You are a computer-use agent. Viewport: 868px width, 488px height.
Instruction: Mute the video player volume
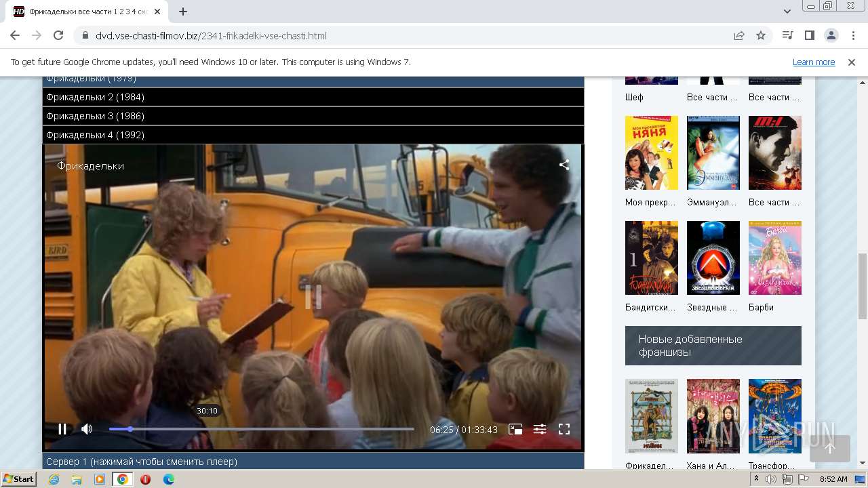click(87, 429)
